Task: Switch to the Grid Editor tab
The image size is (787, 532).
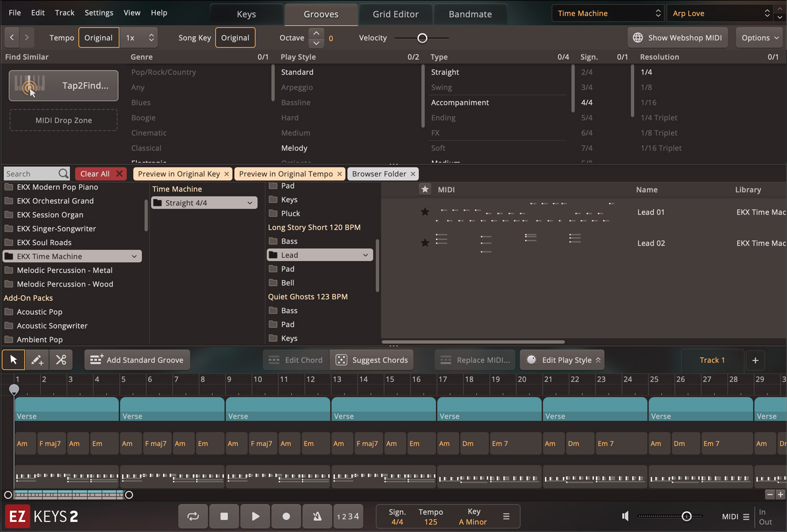Action: click(396, 14)
